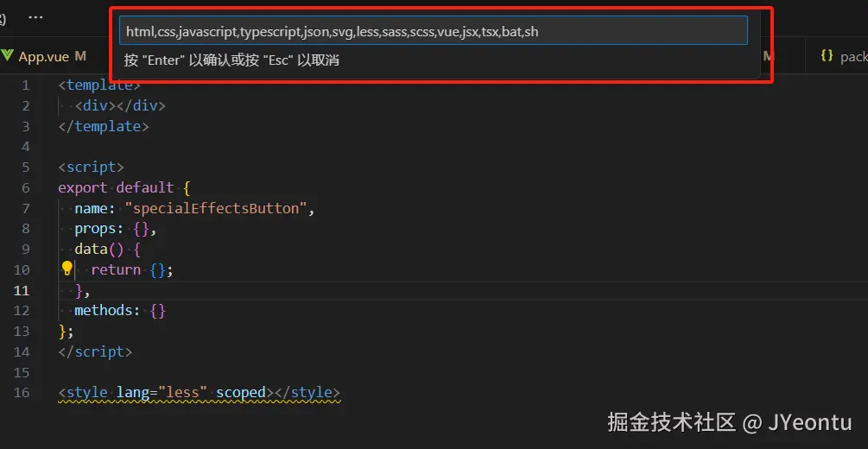Click line number 16 in the gutter
This screenshot has height=449, width=868.
[22, 393]
